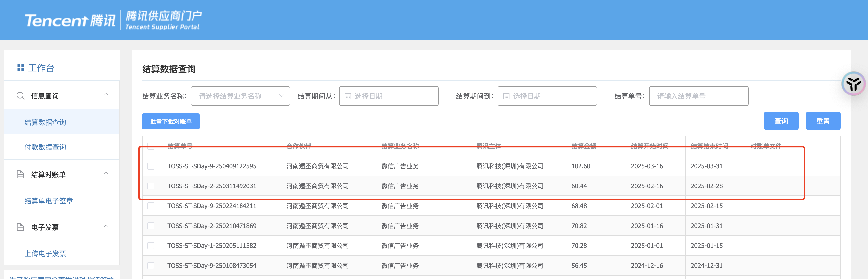
Task: Collapse the 信息查询 section chevron
Action: [106, 95]
